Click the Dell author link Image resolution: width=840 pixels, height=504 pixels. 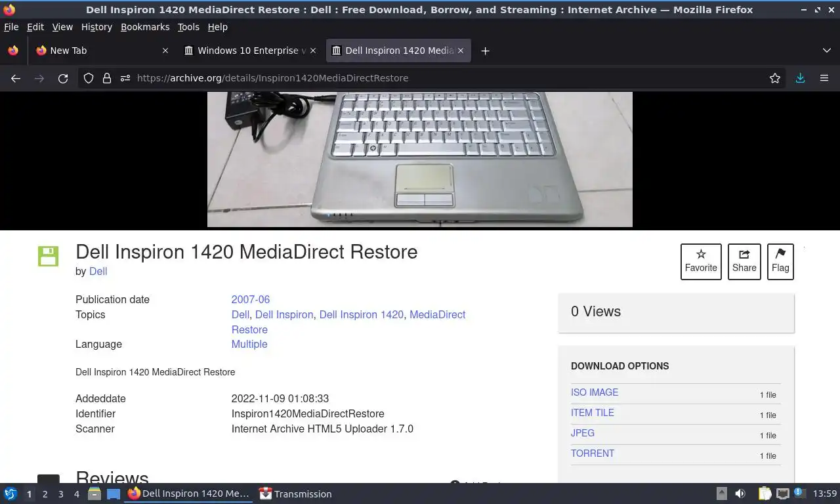click(x=98, y=271)
